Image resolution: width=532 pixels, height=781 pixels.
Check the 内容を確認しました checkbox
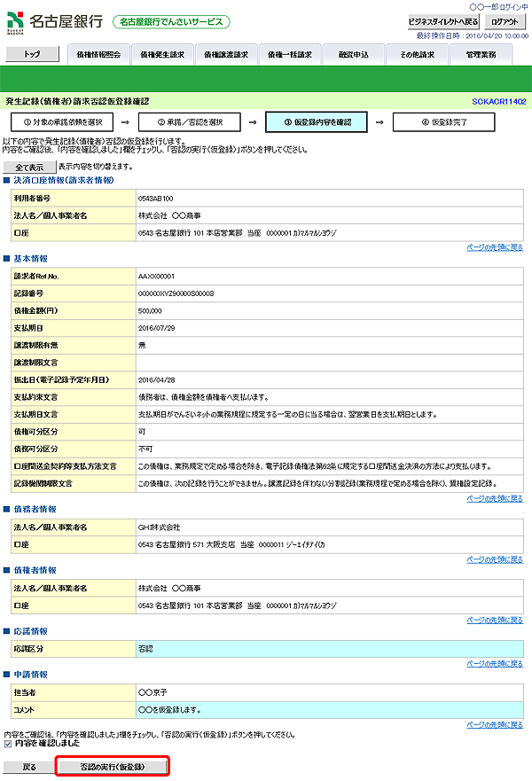pos(7,744)
